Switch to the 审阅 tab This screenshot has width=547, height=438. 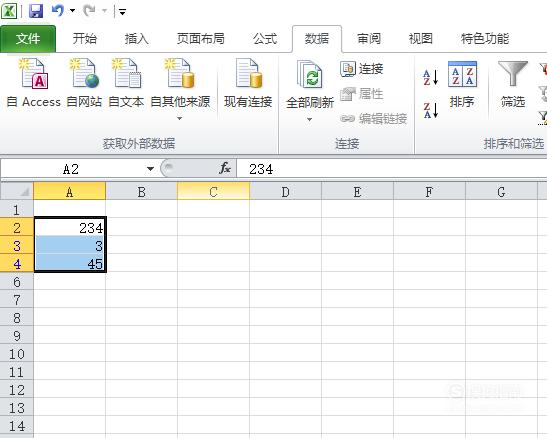tap(369, 38)
